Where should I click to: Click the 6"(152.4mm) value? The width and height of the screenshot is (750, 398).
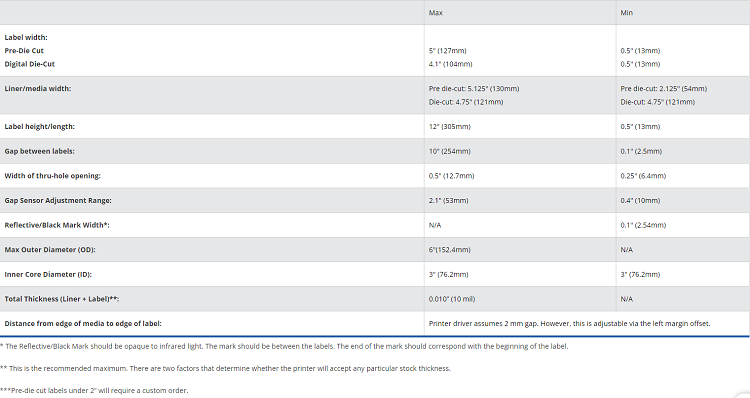[449, 250]
